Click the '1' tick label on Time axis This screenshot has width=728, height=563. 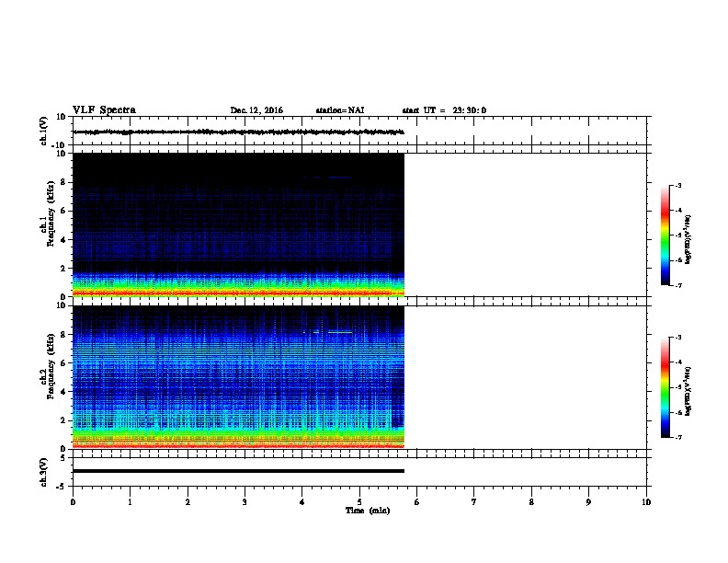tap(130, 502)
